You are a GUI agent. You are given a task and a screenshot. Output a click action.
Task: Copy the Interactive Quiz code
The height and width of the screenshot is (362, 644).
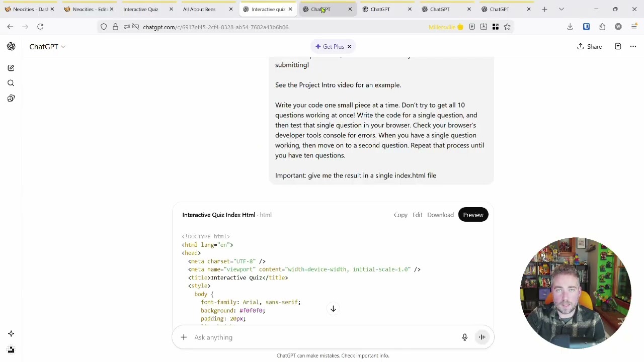point(400,215)
